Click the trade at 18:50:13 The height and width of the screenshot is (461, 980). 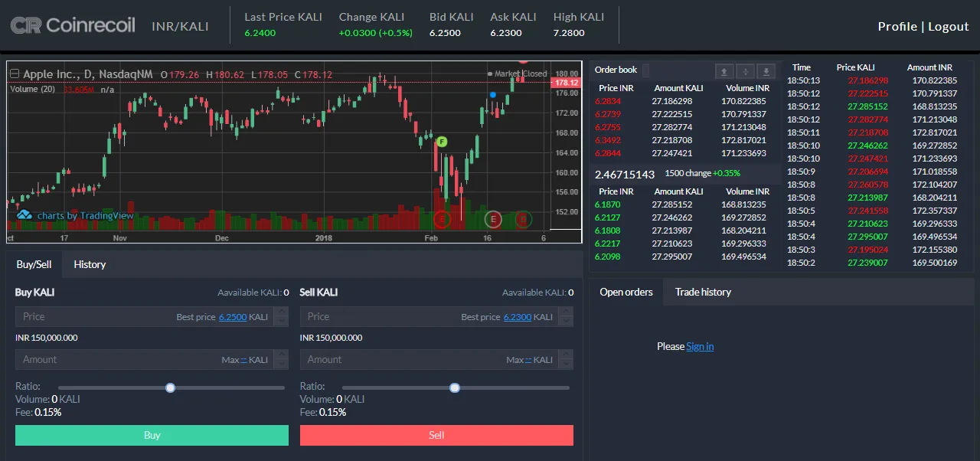[x=873, y=80]
